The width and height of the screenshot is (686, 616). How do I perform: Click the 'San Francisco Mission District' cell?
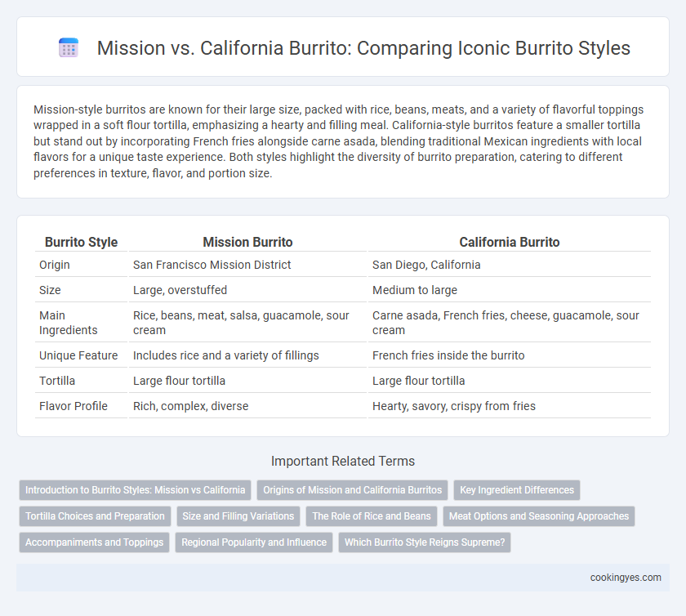tap(247, 265)
